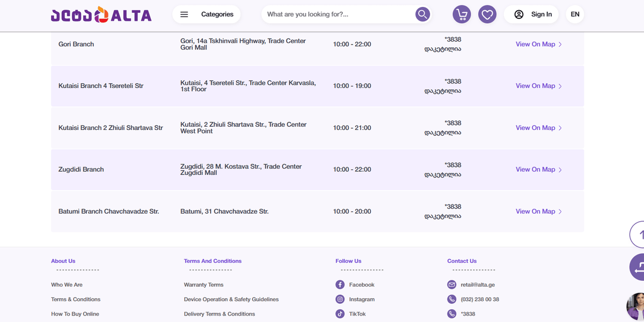The height and width of the screenshot is (322, 644).
Task: Click the Instagram text link
Action: pos(362,299)
